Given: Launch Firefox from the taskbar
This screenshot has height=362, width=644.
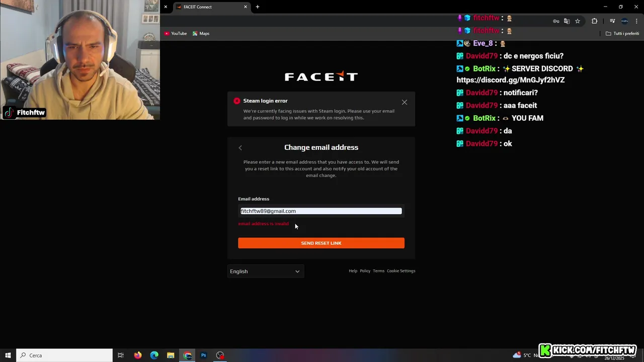Looking at the screenshot, I should point(138,355).
